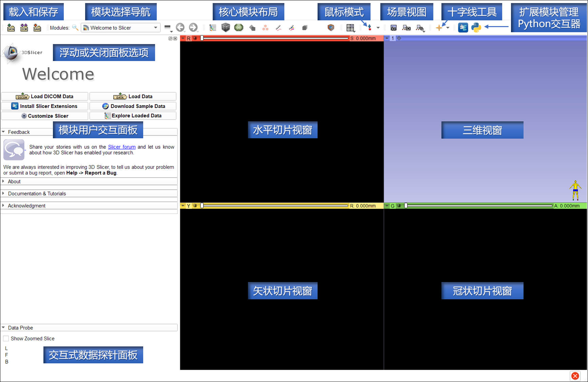Click the red error icon in the status bar
The height and width of the screenshot is (382, 588).
575,376
